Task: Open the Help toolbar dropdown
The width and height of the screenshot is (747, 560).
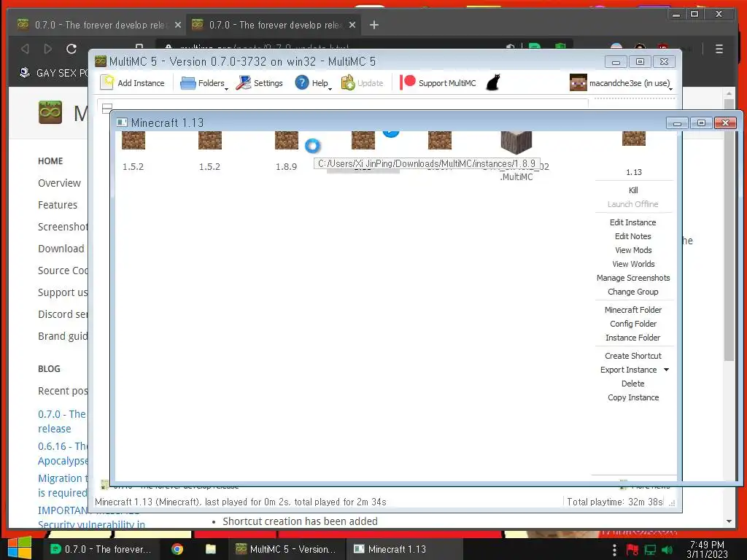Action: point(313,83)
